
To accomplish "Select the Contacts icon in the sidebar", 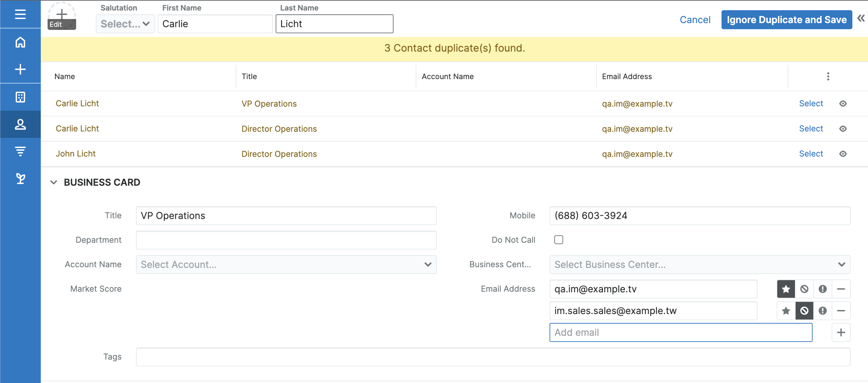I will point(20,124).
